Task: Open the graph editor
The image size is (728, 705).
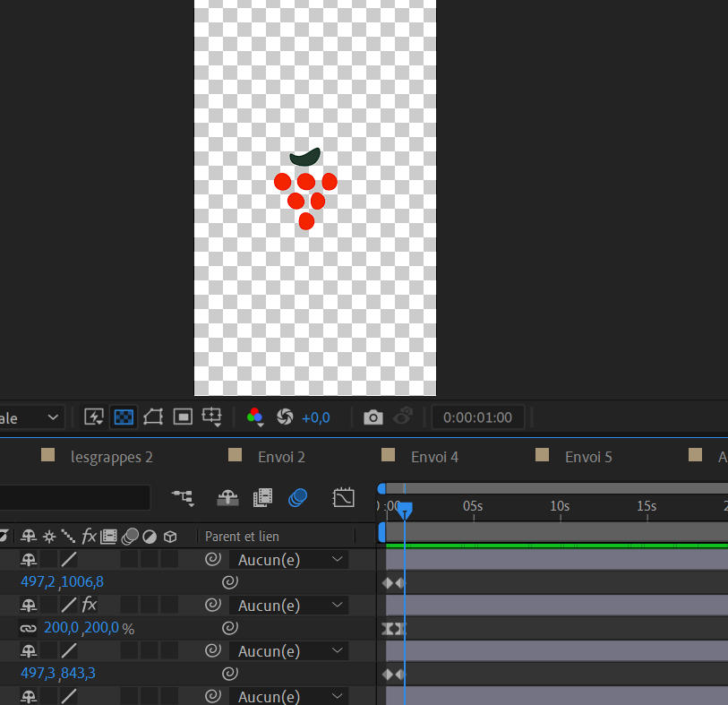Action: coord(344,497)
